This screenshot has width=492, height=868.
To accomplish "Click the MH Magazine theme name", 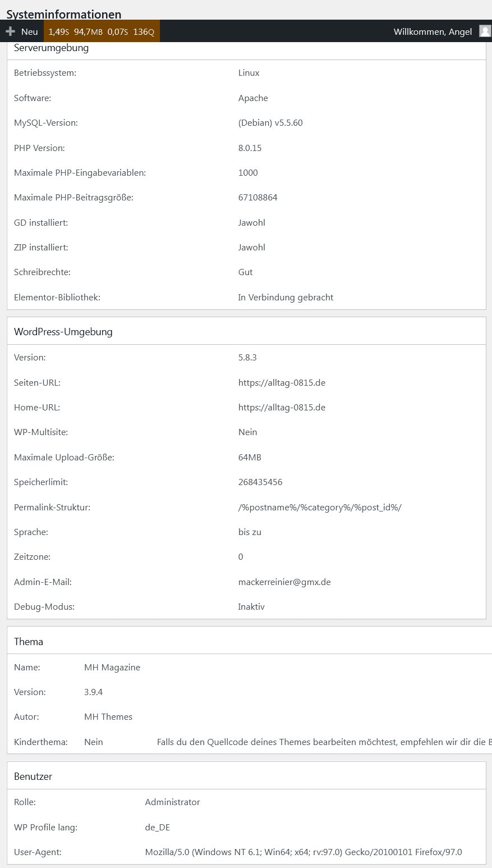I will click(x=112, y=668).
